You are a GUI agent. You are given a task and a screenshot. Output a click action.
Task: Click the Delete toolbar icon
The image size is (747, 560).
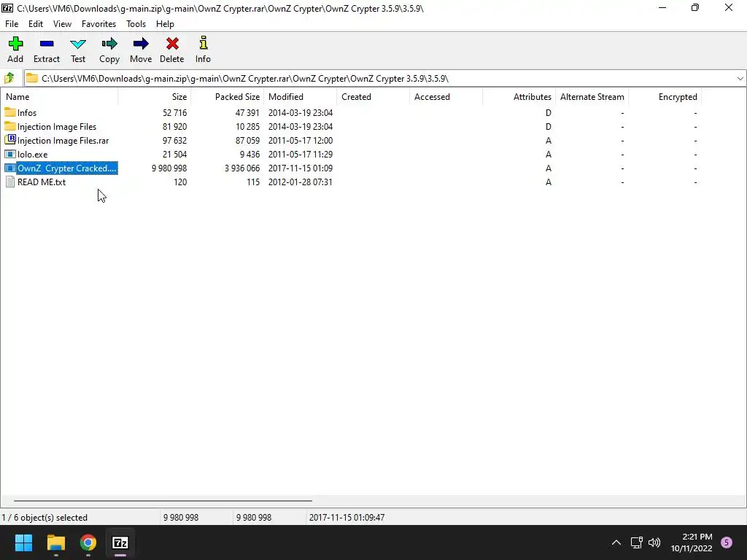pos(172,44)
